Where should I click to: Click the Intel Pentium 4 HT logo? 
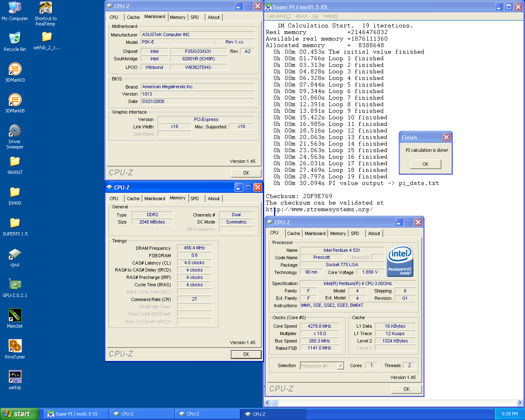click(400, 261)
